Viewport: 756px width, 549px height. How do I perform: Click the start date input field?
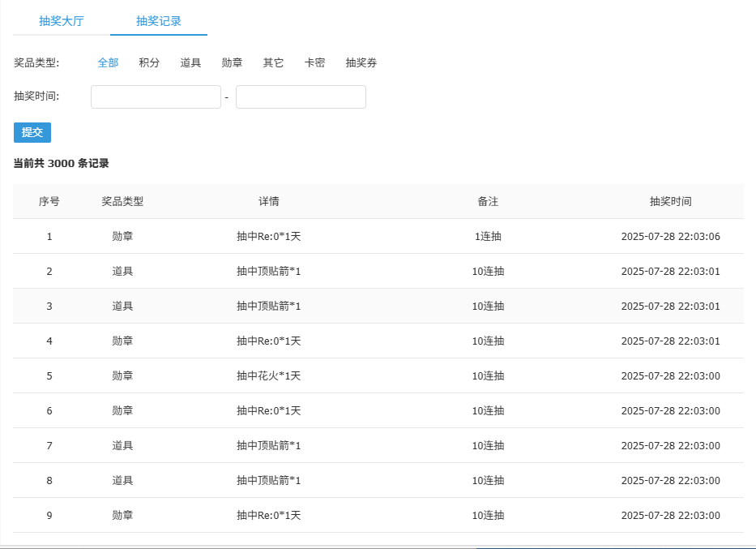[x=156, y=97]
